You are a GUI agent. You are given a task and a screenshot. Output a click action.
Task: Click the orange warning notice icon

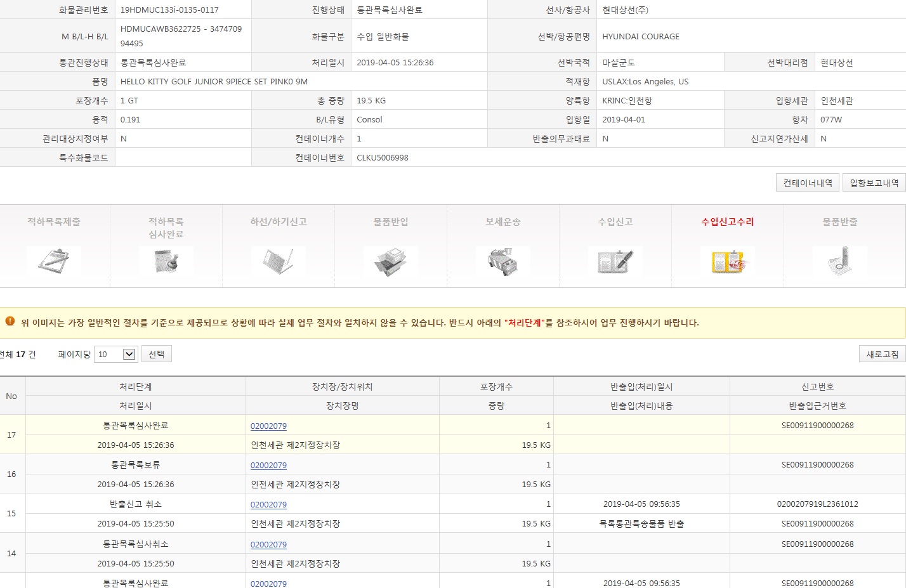[x=10, y=322]
